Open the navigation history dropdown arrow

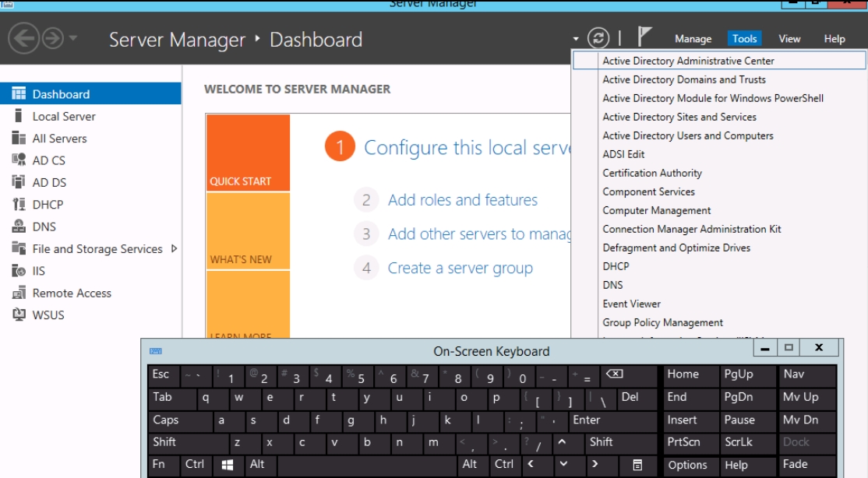point(73,38)
